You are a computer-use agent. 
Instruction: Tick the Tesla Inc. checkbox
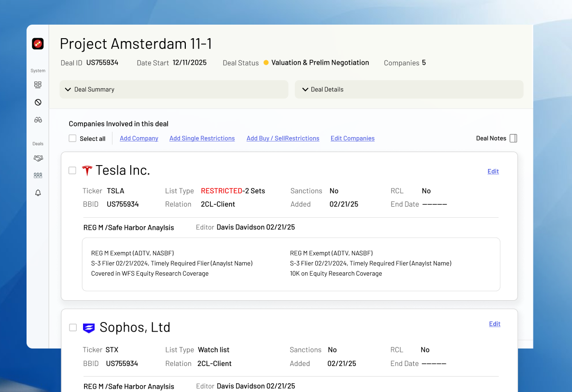(72, 170)
